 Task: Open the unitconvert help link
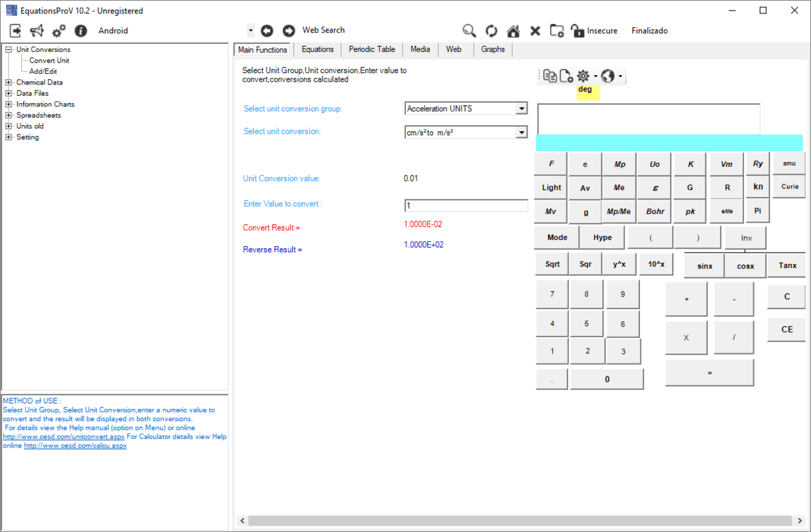point(63,436)
